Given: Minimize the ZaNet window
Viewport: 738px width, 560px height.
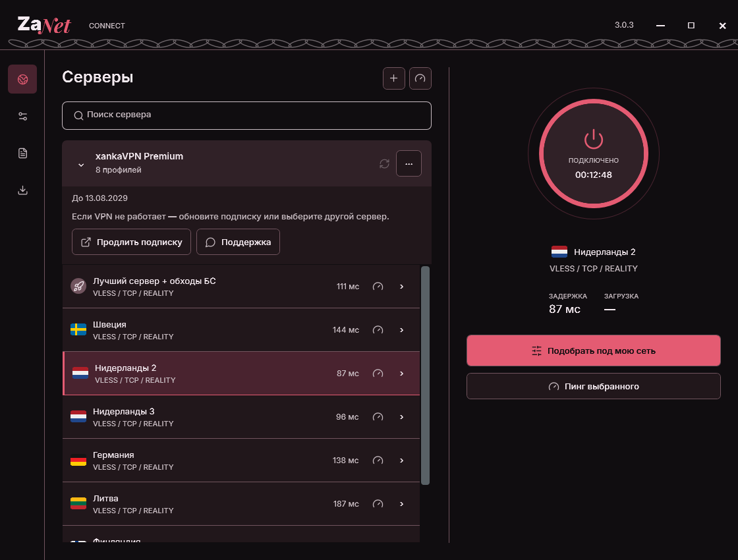Looking at the screenshot, I should click(x=660, y=26).
